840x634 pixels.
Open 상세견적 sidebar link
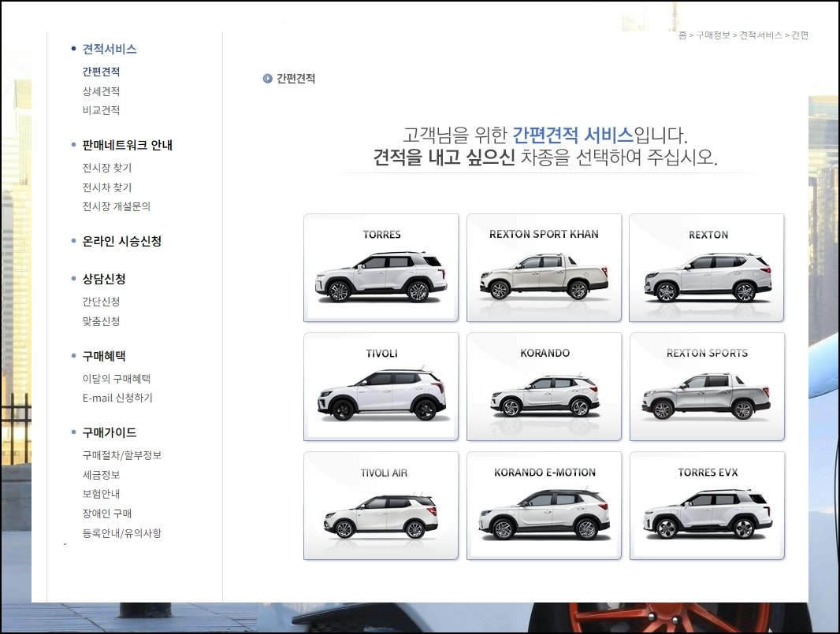[101, 91]
